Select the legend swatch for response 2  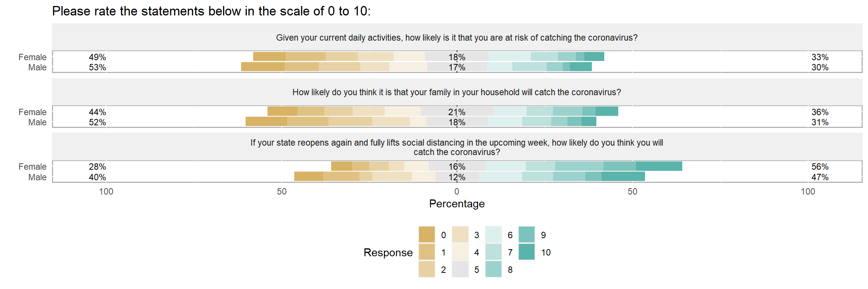pos(426,269)
